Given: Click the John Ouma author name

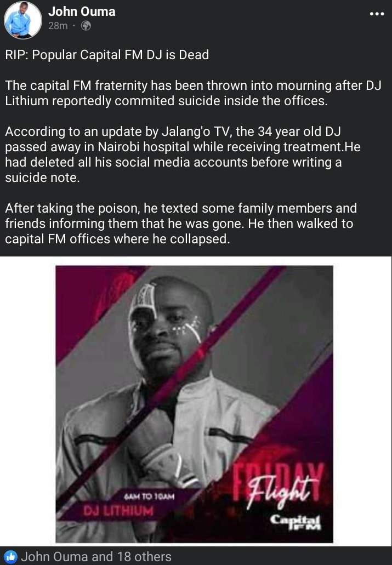Looking at the screenshot, I should coord(82,12).
